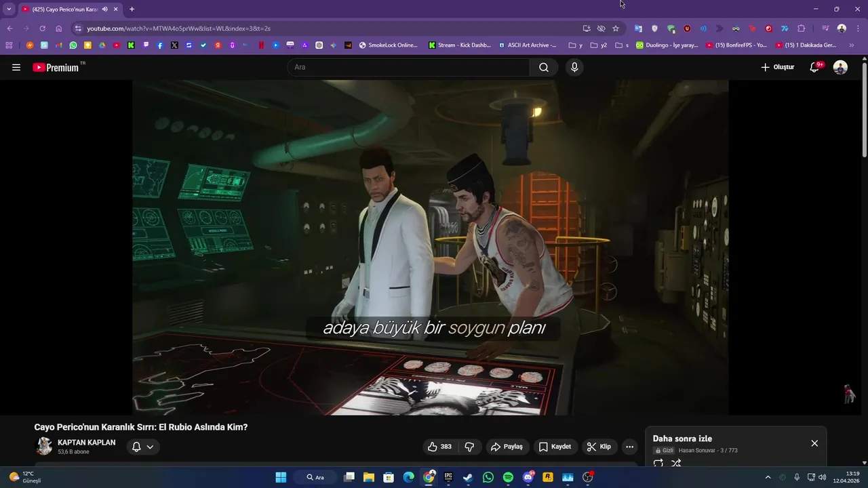Open ASCII Art Archive bookmark
The width and height of the screenshot is (868, 488).
pyautogui.click(x=528, y=45)
